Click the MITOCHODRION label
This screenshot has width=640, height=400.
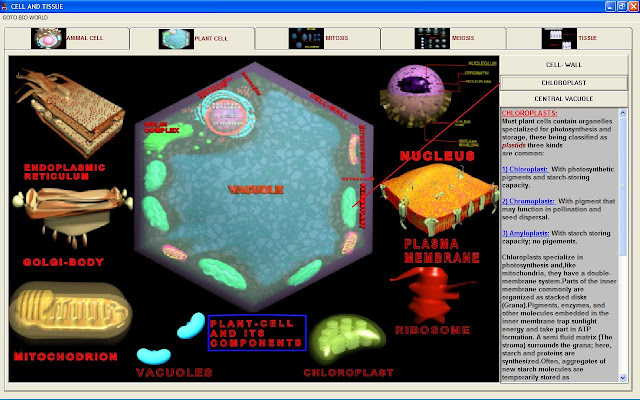pos(66,356)
